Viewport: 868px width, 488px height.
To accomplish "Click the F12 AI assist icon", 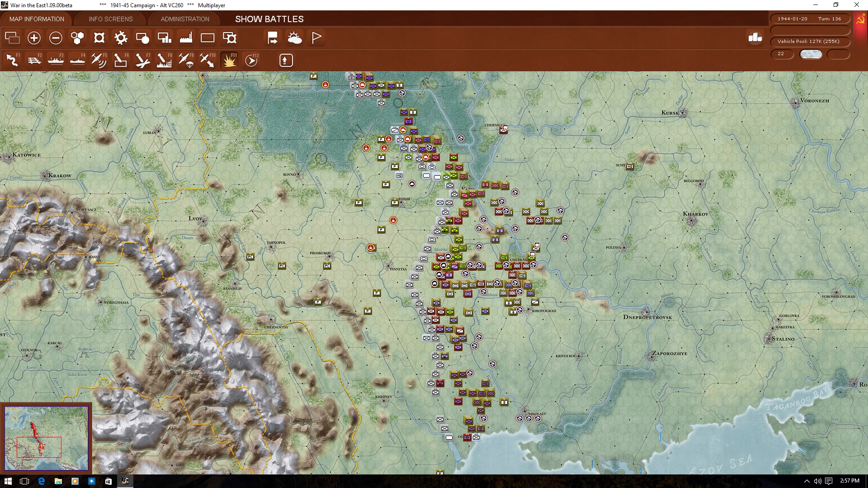I will (251, 60).
